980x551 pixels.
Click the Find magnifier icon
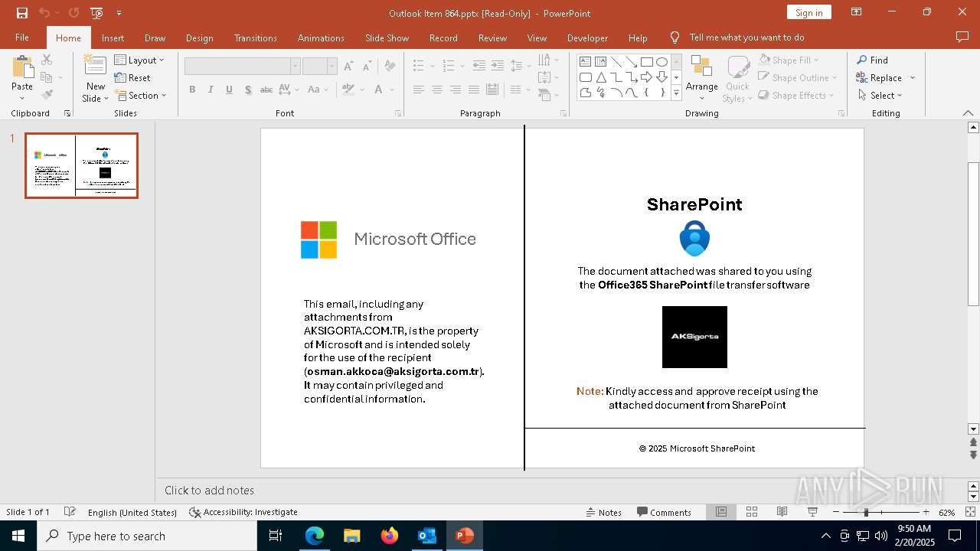pyautogui.click(x=862, y=60)
